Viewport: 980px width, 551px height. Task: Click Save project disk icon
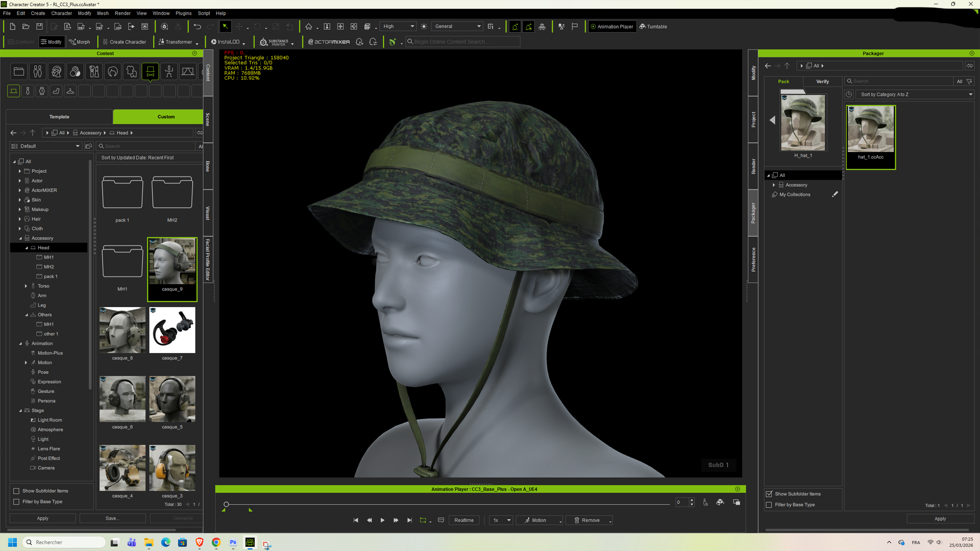tap(39, 27)
